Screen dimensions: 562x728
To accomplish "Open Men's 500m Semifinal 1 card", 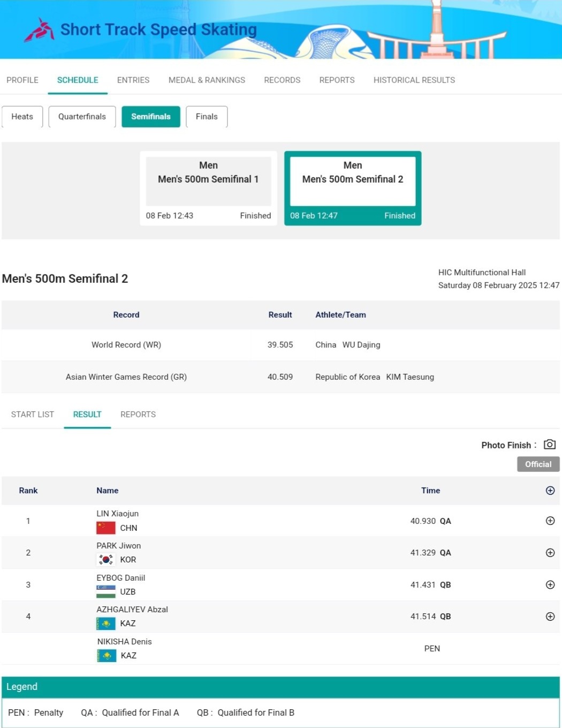I will pyautogui.click(x=208, y=188).
